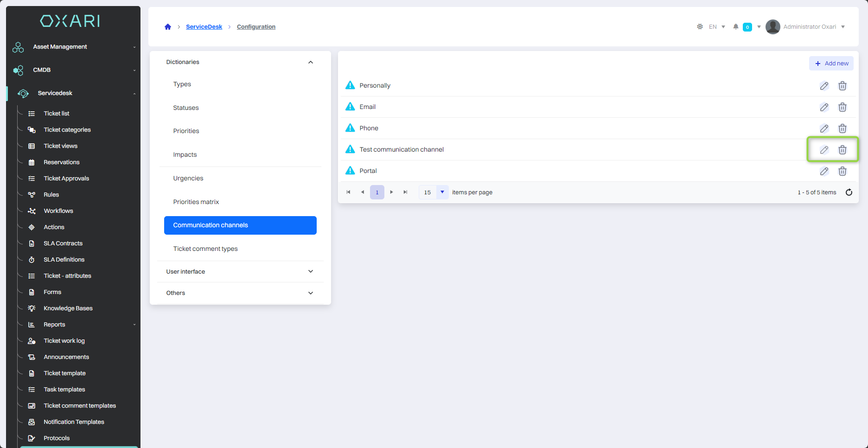Open the items per page dropdown

click(442, 192)
